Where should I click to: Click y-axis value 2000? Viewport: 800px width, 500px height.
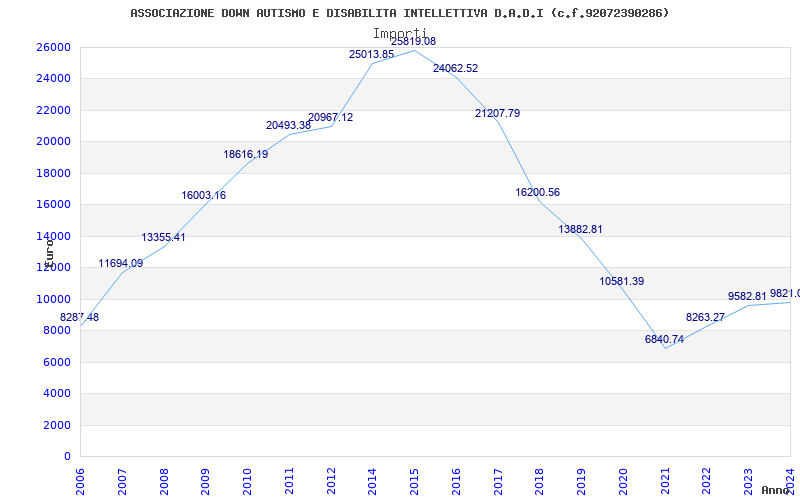coord(57,425)
